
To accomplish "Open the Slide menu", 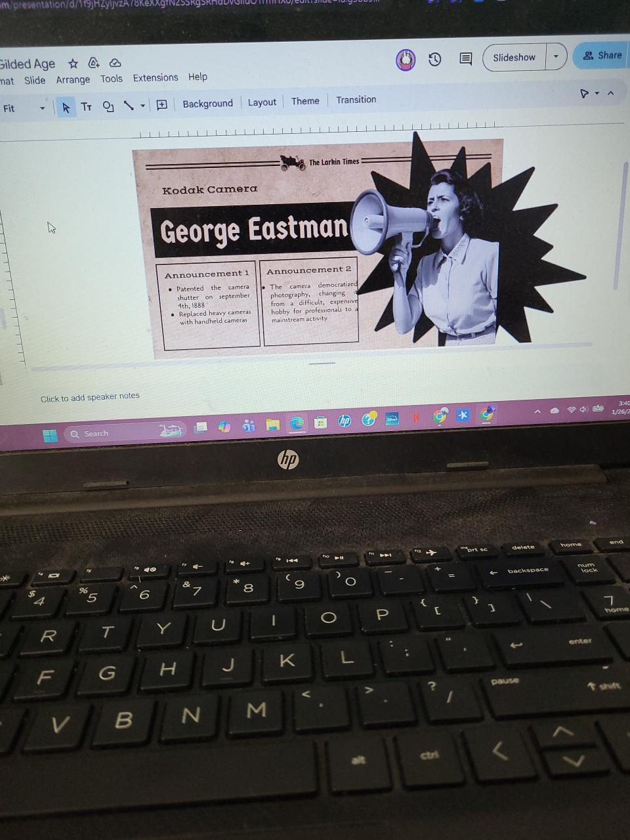I will [35, 80].
